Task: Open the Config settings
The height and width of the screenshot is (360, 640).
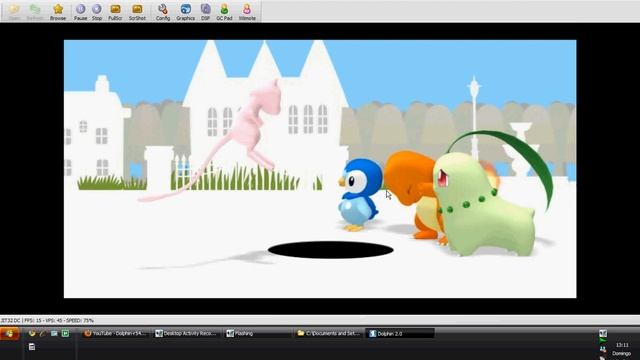Action: coord(163,11)
